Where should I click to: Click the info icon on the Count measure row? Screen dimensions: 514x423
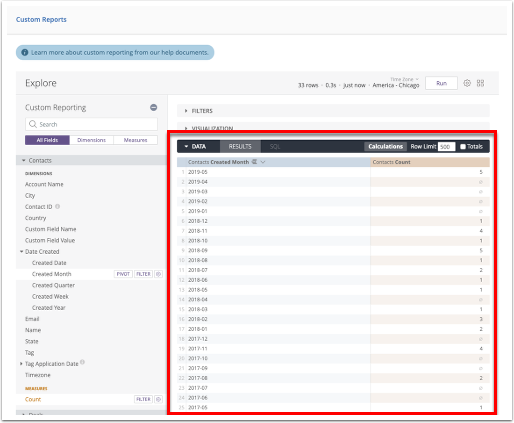click(159, 399)
